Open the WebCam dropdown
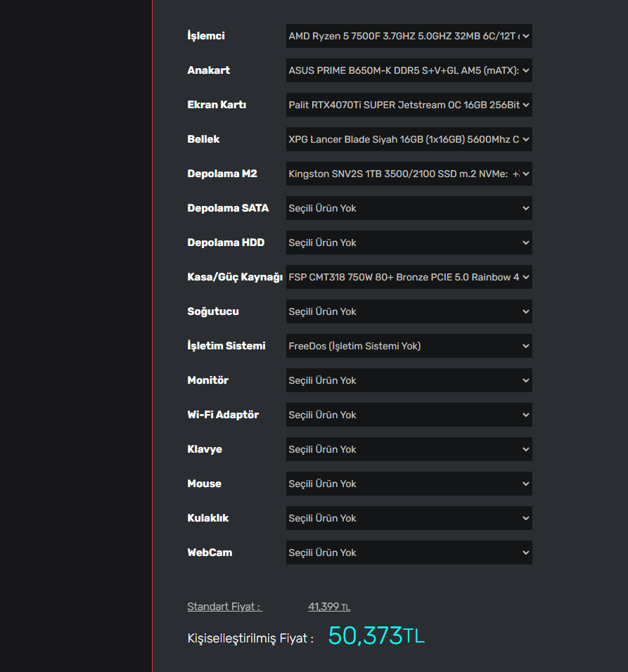628x672 pixels. 409,553
